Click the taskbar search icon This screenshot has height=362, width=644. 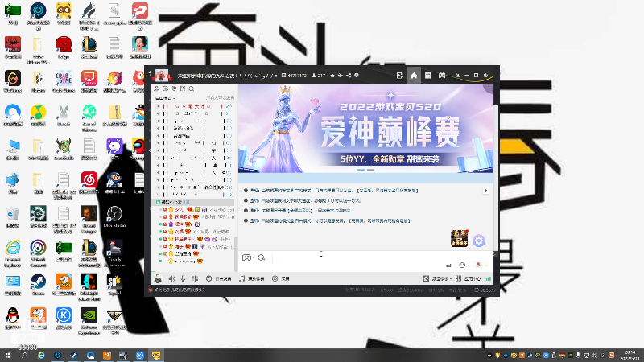[x=24, y=356]
